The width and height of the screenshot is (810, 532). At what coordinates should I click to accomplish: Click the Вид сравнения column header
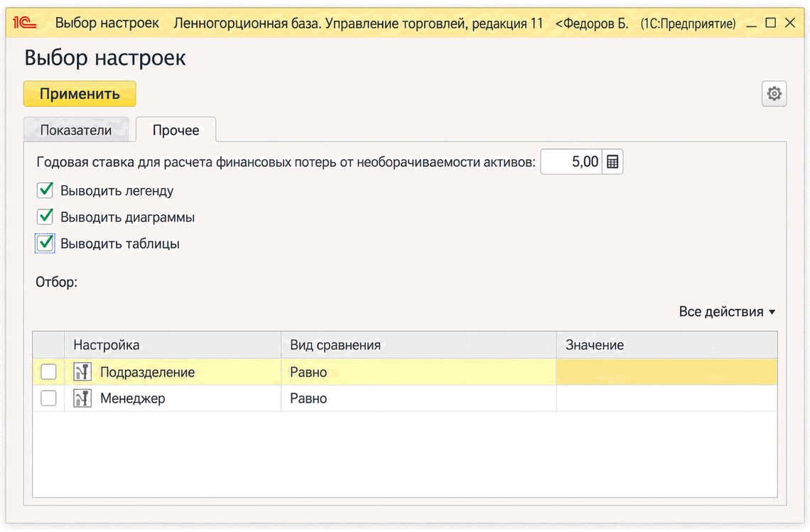[x=418, y=344]
